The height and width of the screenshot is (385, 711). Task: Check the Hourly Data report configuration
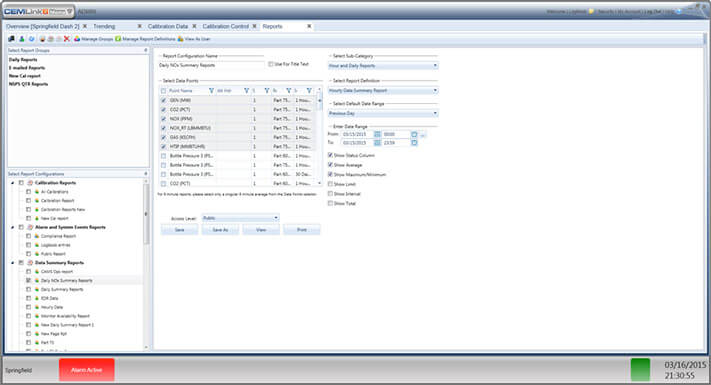click(29, 307)
